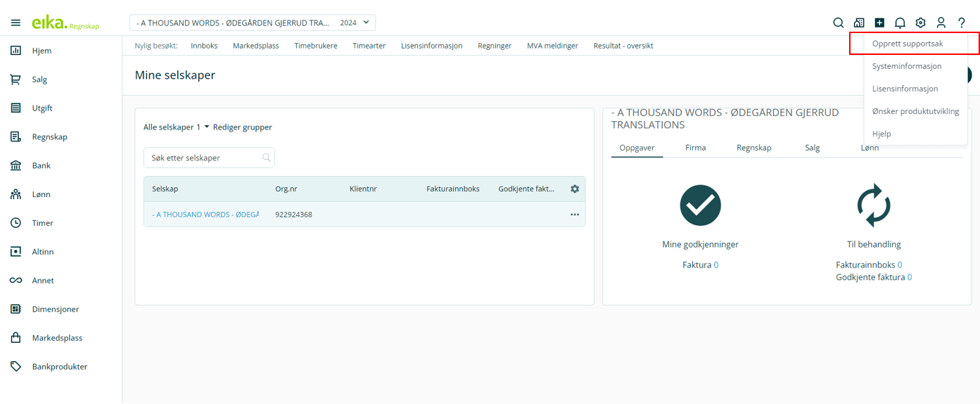Image resolution: width=980 pixels, height=404 pixels.
Task: Expand the company and year selector dropdown
Action: 252,23
